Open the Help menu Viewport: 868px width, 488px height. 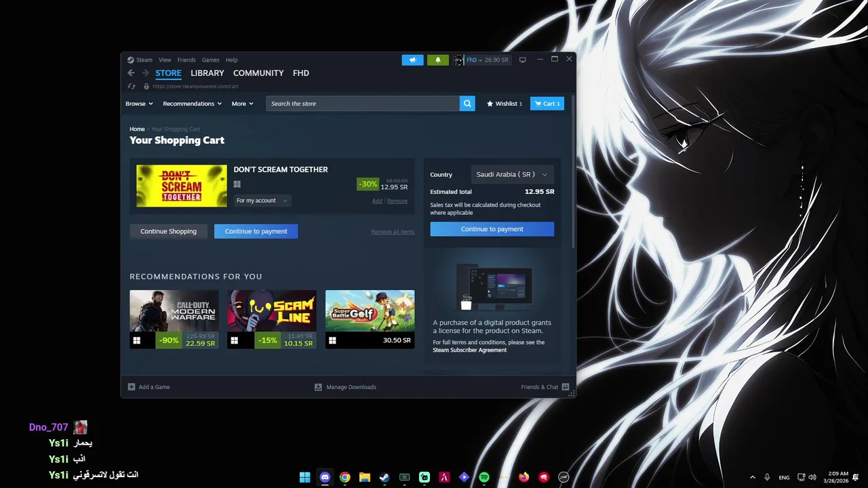coord(231,60)
